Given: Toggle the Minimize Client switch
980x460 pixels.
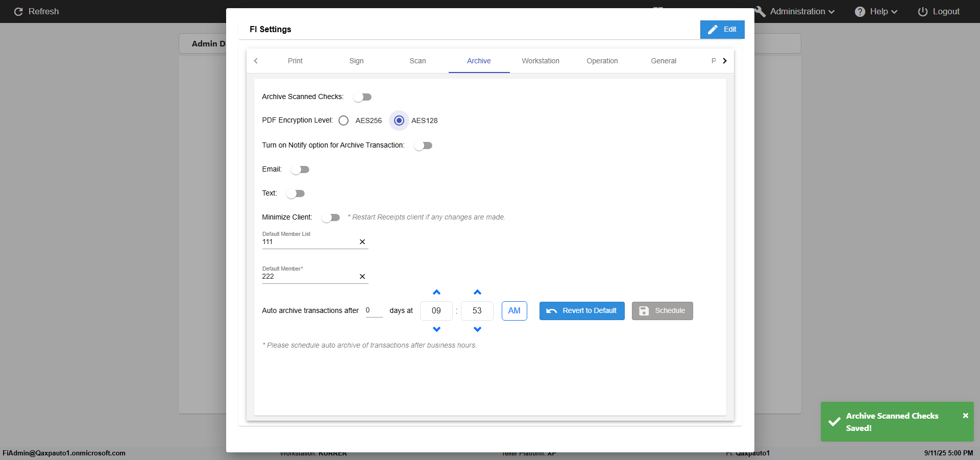Looking at the screenshot, I should (331, 217).
